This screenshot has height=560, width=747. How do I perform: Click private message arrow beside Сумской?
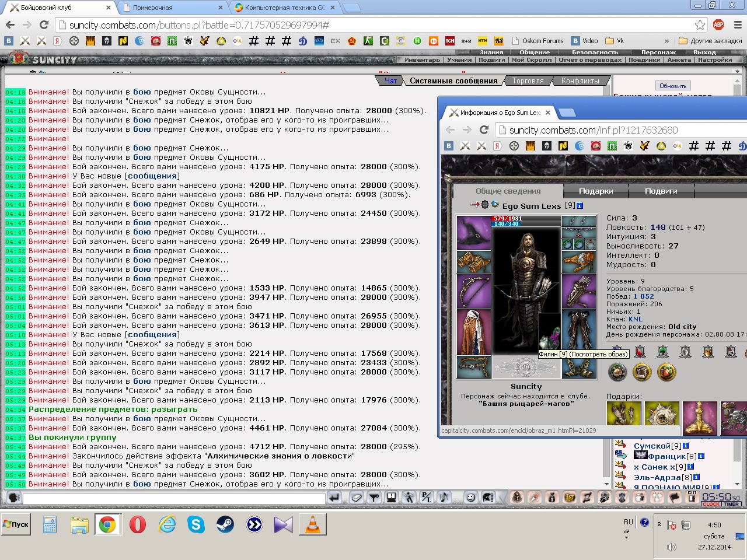point(620,444)
